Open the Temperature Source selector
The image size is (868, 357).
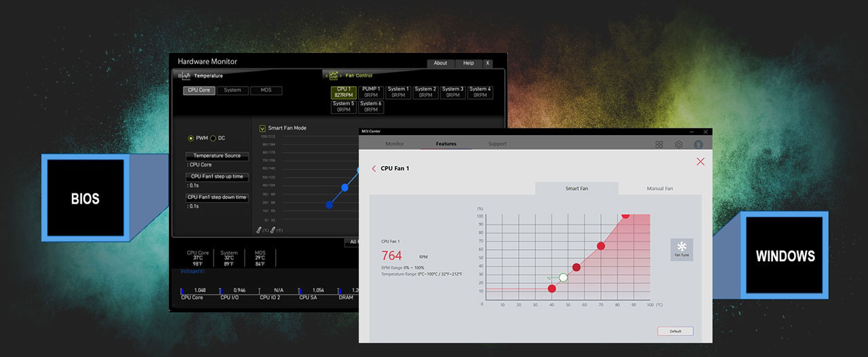[x=217, y=155]
